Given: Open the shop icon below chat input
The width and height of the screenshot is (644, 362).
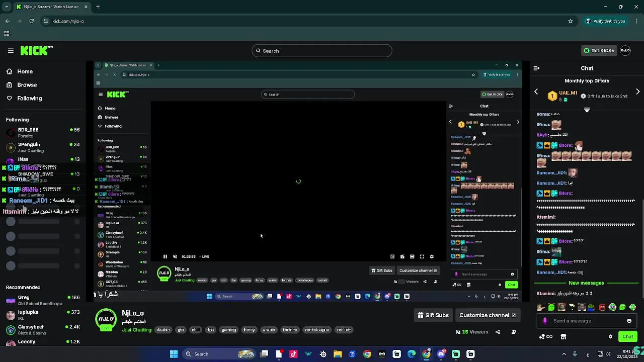Looking at the screenshot, I should click(563, 337).
